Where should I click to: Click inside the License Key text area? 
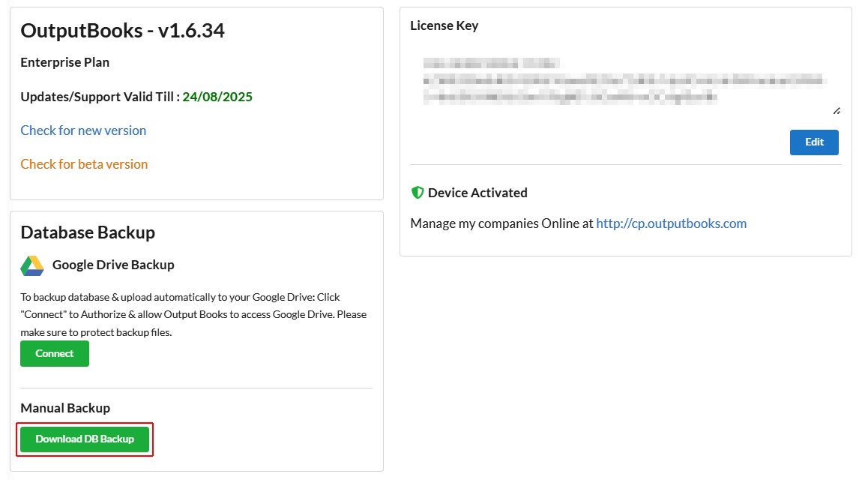[626, 80]
